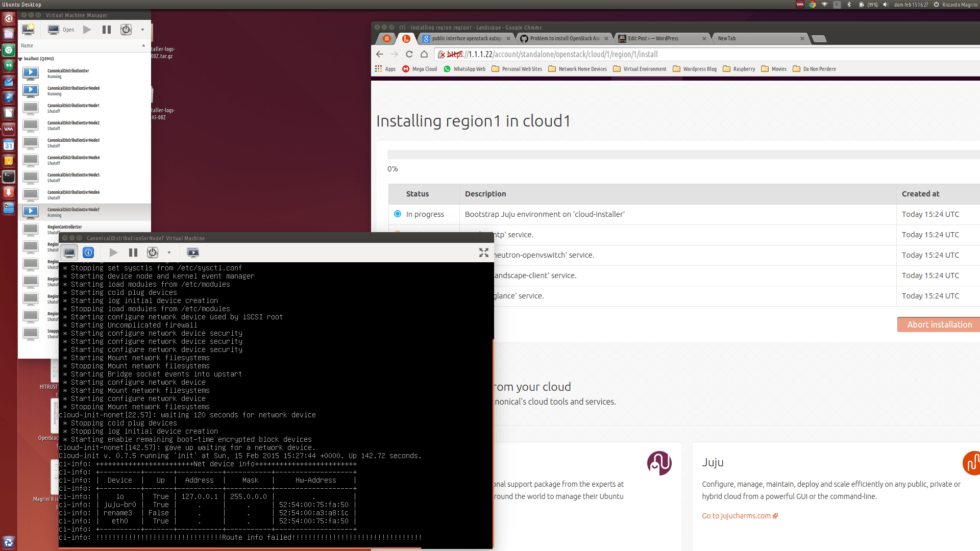
Task: Click the Abort installation button
Action: pos(939,324)
